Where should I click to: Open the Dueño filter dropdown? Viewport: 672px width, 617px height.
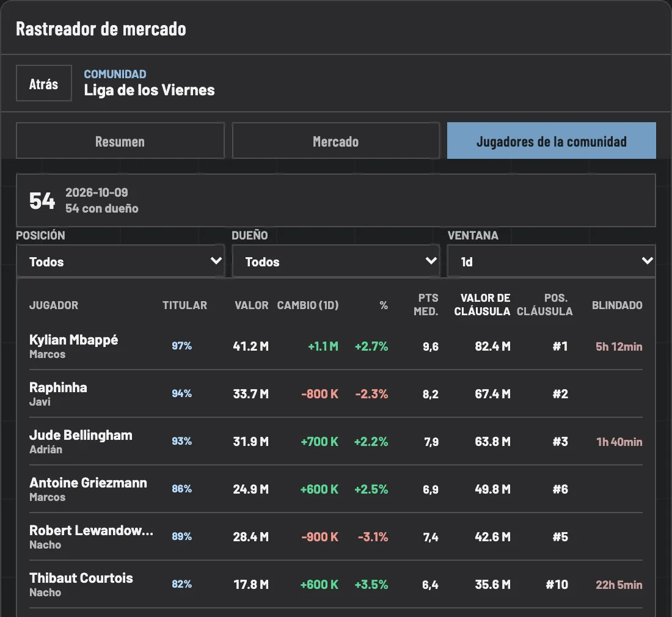pos(335,261)
